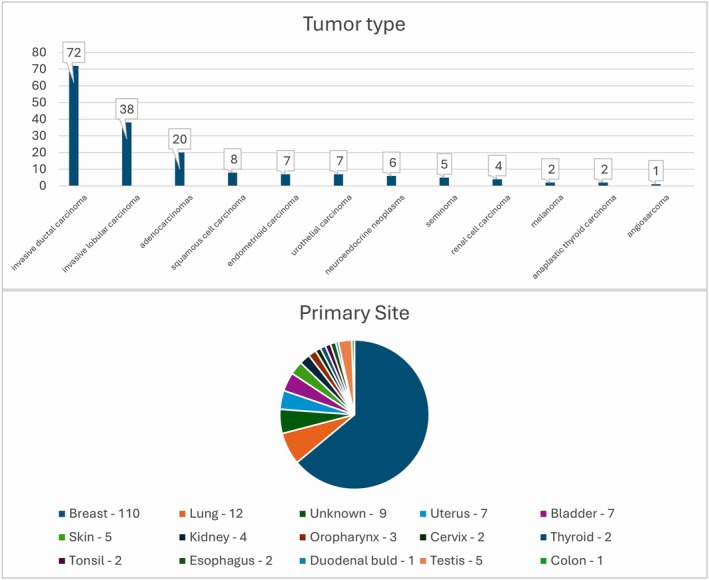Click the melanoma axis label

click(547, 211)
